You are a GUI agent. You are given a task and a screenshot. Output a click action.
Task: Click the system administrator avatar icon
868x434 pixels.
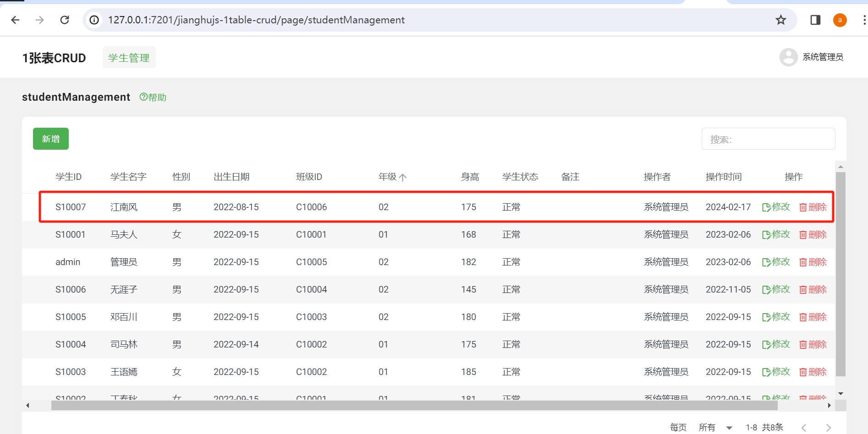788,57
